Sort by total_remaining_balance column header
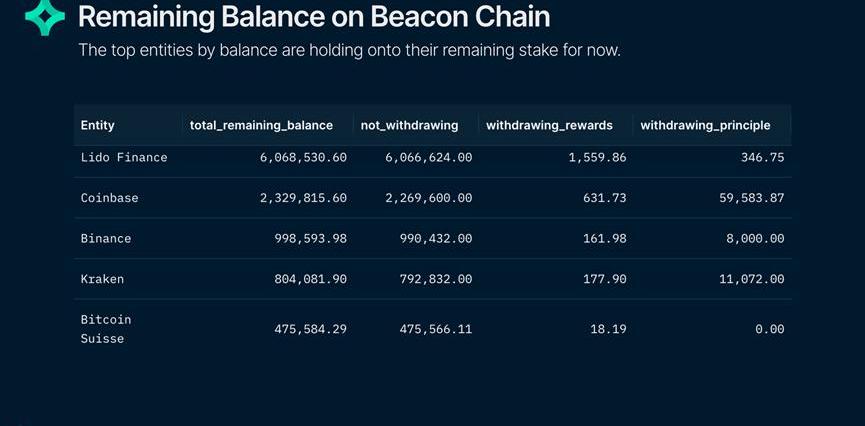Image resolution: width=865 pixels, height=426 pixels. pyautogui.click(x=261, y=125)
